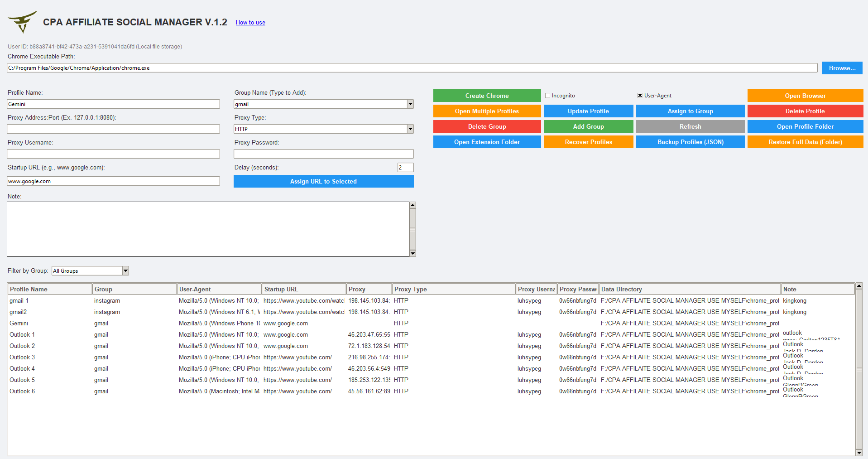The height and width of the screenshot is (459, 868).
Task: Click the Proxy Username field
Action: tap(113, 154)
